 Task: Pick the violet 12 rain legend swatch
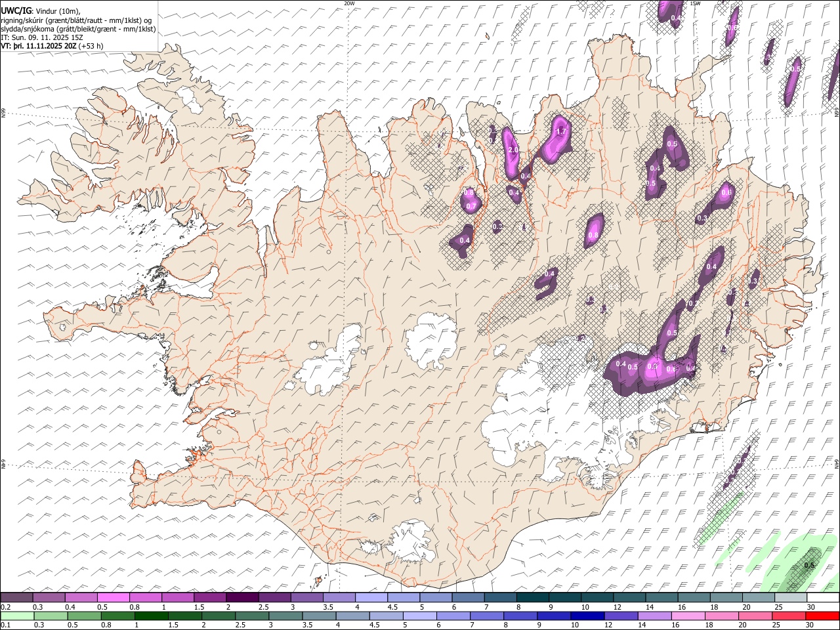pyautogui.click(x=621, y=616)
